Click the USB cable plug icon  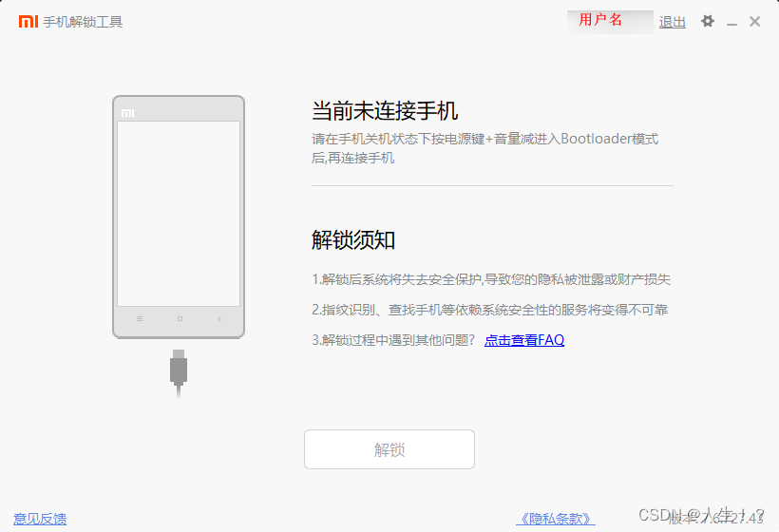179,372
